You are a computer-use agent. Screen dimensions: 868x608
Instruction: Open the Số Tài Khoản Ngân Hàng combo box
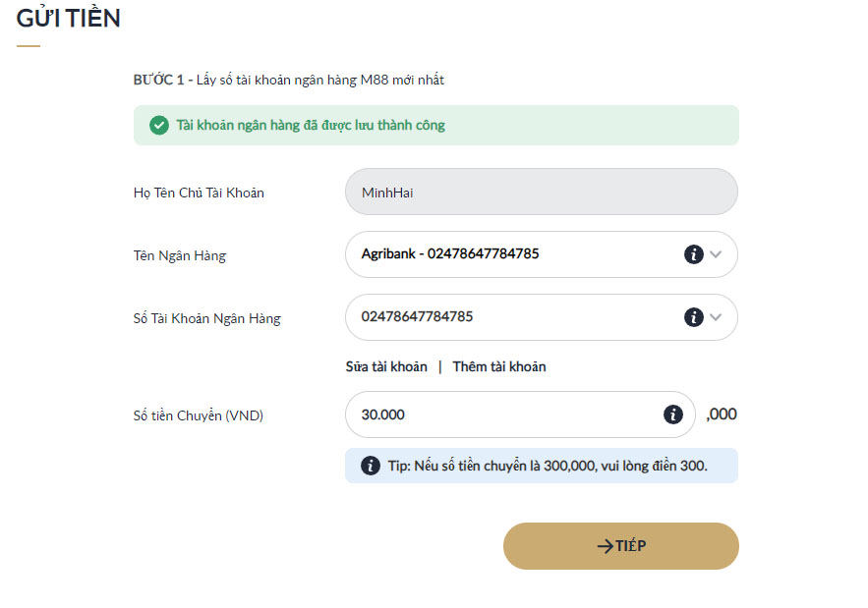tap(511, 317)
